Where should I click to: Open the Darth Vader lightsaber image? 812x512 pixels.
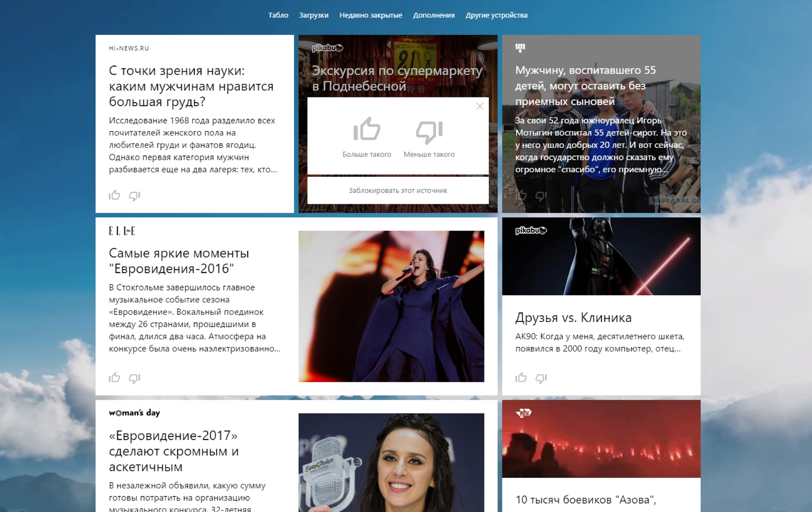point(601,257)
